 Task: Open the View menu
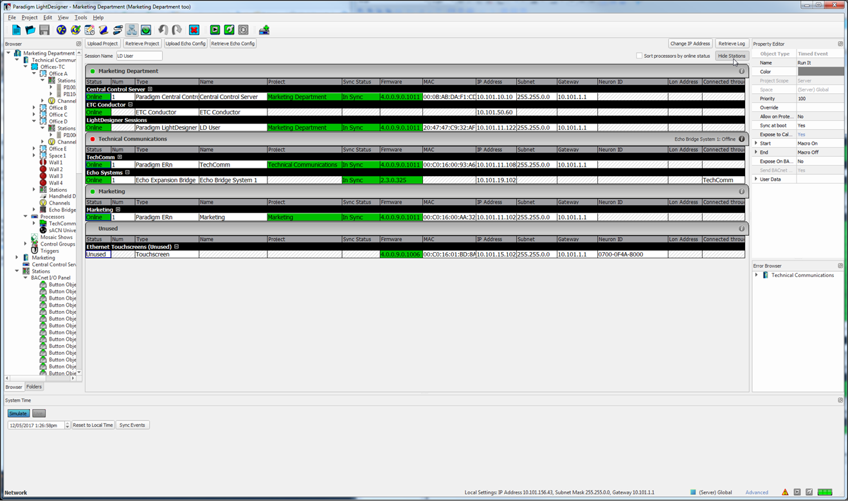pyautogui.click(x=63, y=17)
